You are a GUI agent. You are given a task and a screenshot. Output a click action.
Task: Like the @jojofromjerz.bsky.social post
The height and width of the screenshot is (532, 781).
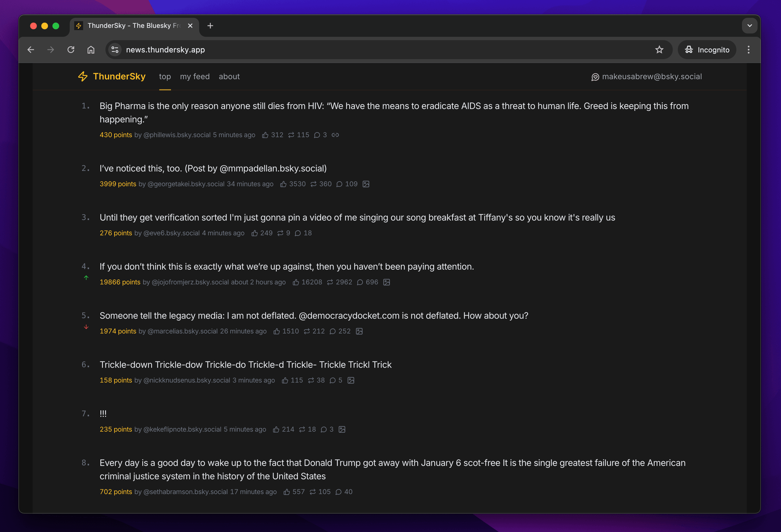pos(296,282)
